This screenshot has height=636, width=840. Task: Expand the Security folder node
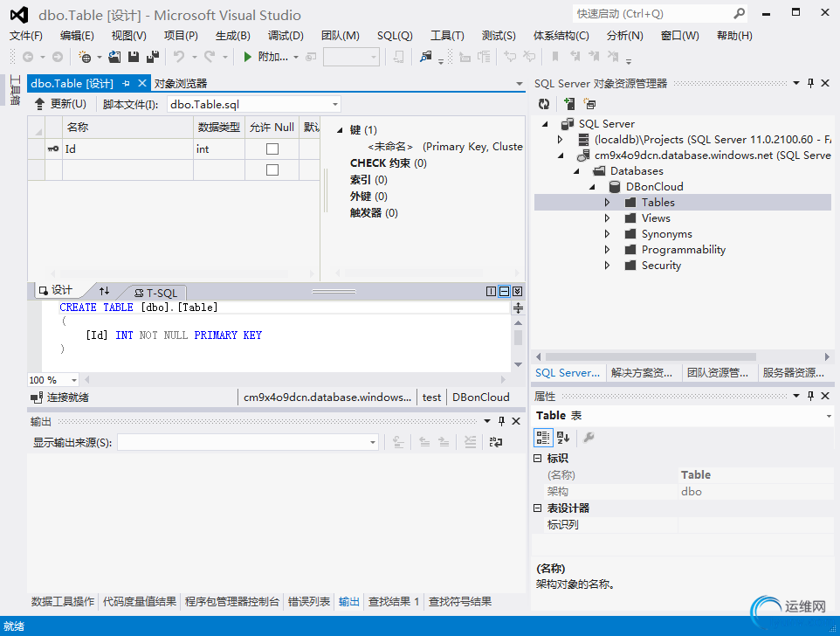tap(607, 266)
